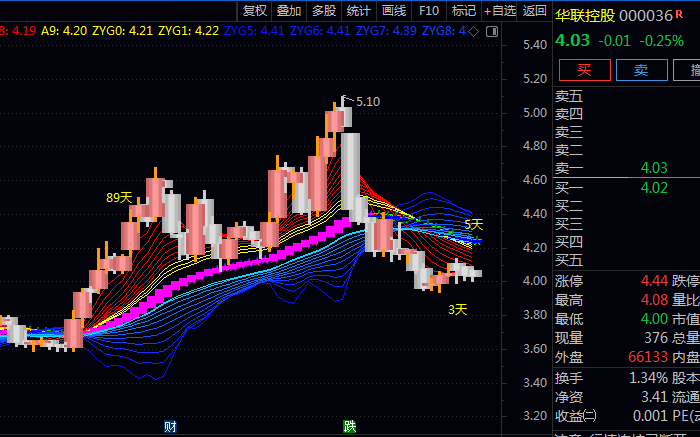Image resolution: width=700 pixels, height=437 pixels.
Task: Click the 5.10 peak price label
Action: 368,102
